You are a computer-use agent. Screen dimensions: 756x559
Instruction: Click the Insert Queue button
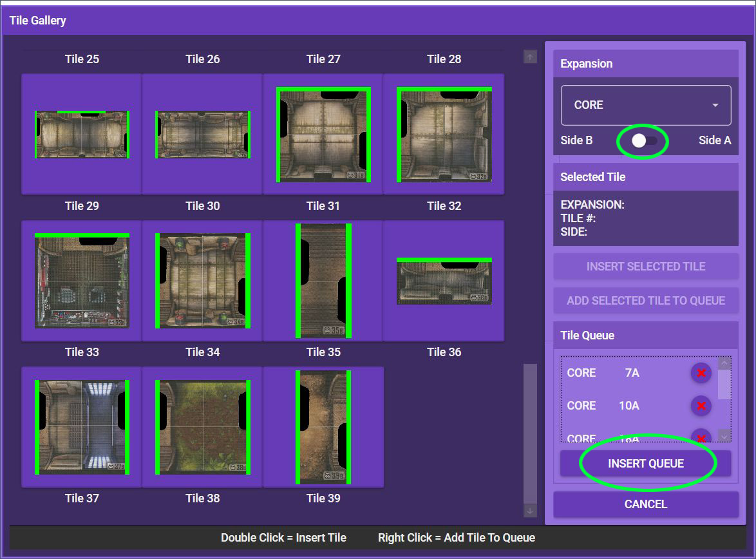[646, 464]
